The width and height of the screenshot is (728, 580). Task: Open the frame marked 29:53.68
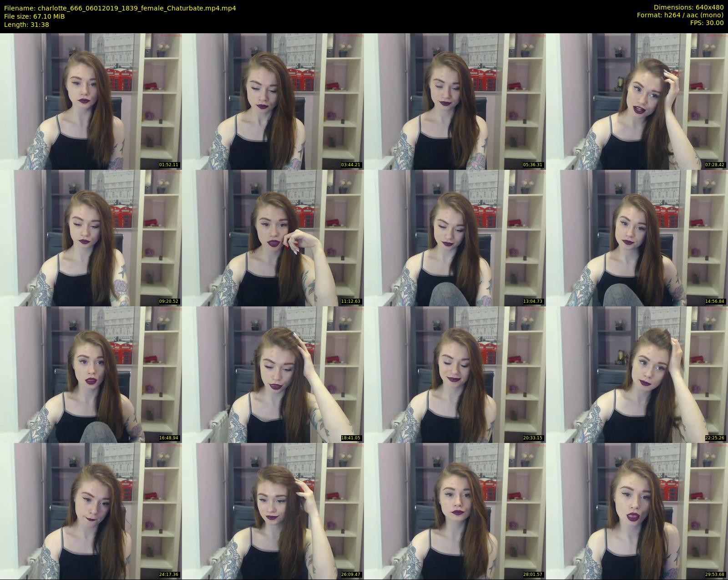pyautogui.click(x=637, y=511)
